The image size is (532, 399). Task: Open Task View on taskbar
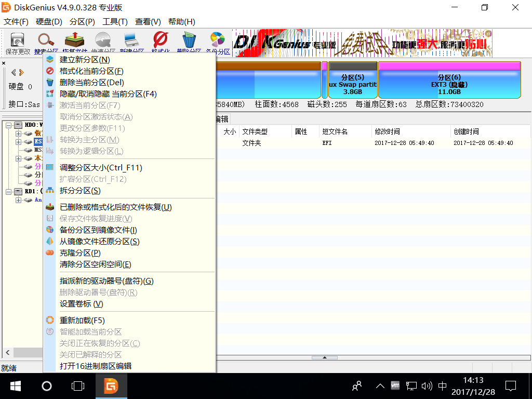[78, 386]
